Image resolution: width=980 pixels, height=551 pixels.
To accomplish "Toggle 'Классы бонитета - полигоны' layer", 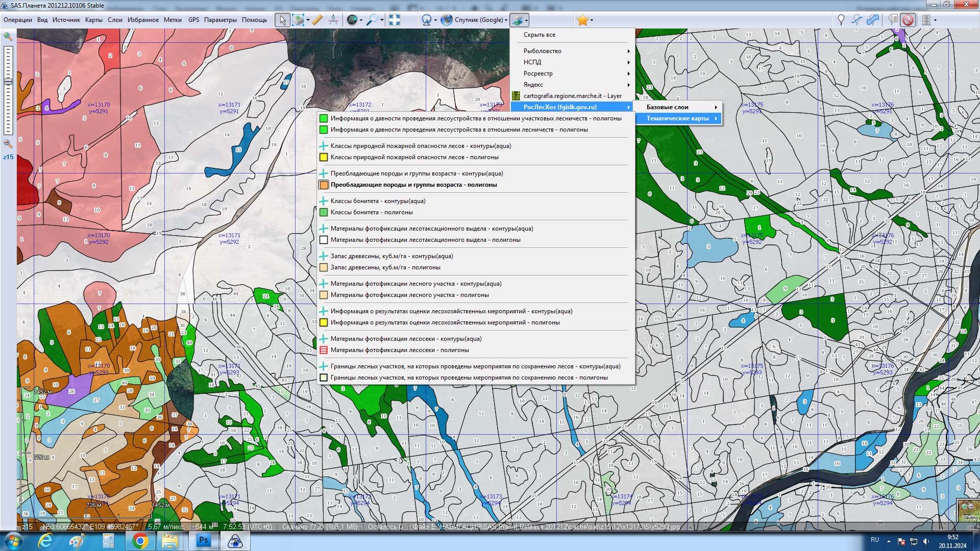I will click(x=372, y=212).
